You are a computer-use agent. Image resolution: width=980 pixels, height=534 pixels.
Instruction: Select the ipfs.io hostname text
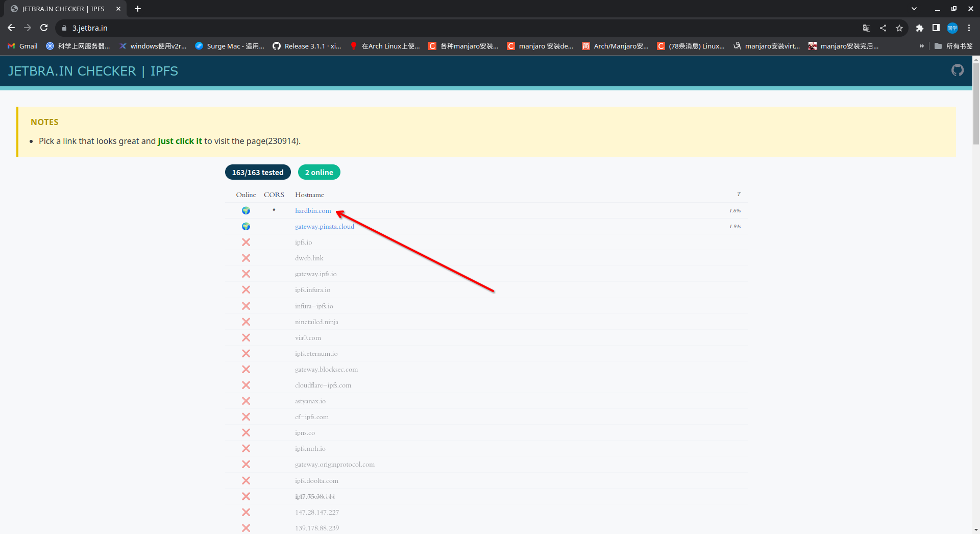303,242
